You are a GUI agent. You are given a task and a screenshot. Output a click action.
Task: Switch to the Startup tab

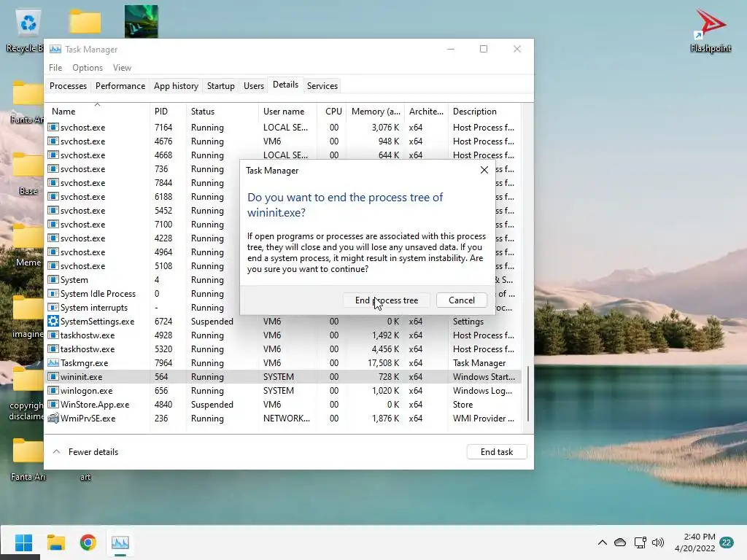click(220, 86)
